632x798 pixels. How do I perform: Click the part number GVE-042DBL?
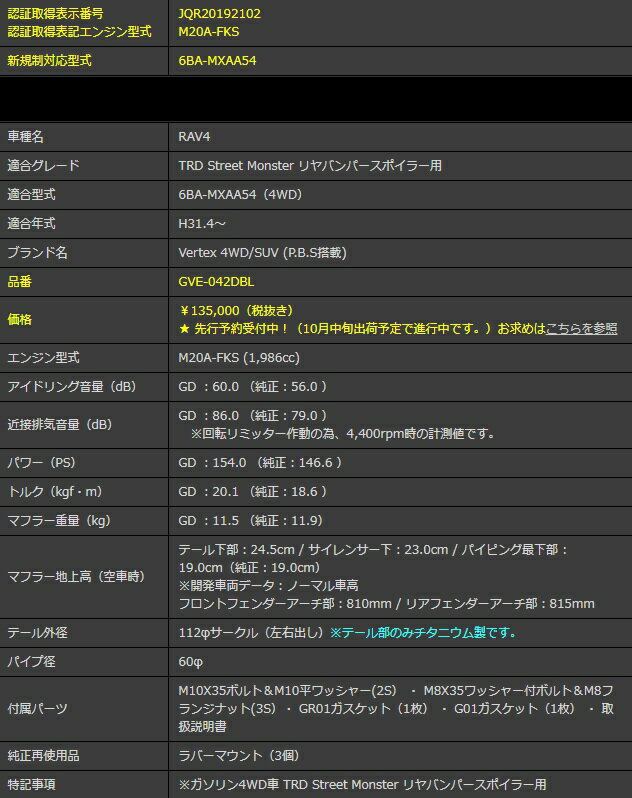[x=216, y=282]
